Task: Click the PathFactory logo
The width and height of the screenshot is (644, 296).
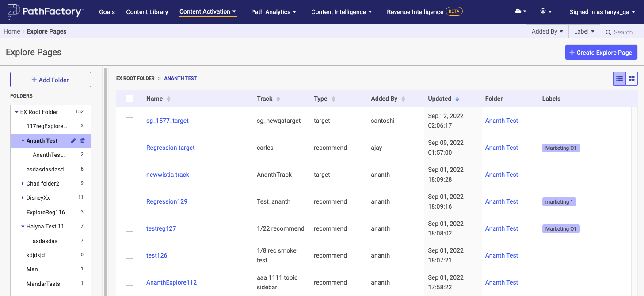Action: [x=45, y=12]
